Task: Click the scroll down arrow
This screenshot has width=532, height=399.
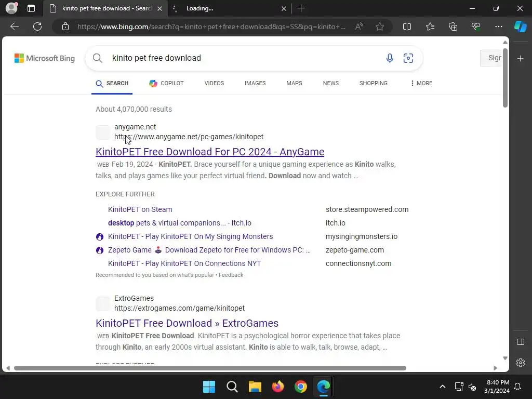Action: 505,358
